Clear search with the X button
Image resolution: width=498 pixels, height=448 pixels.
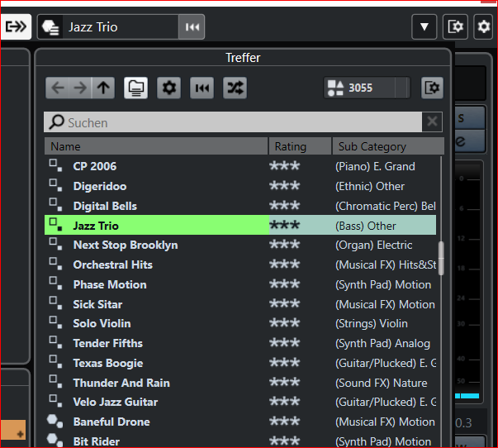point(432,122)
